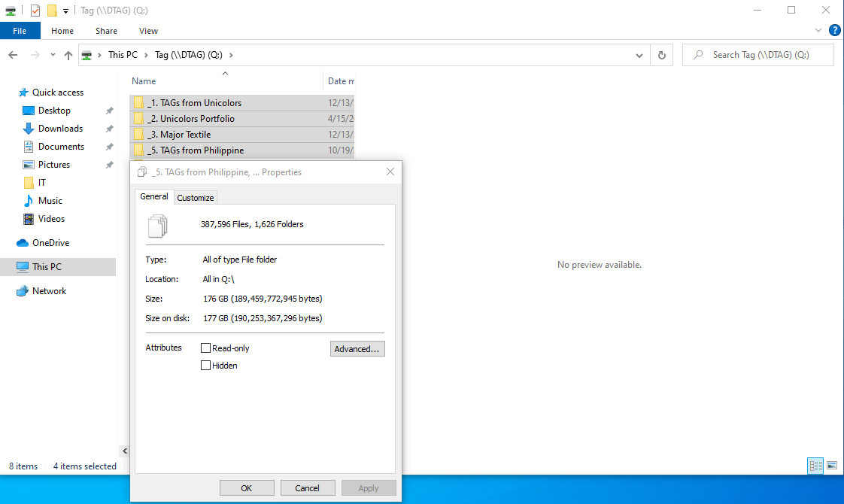The image size is (844, 504).
Task: Click the size on disk 177 GB value
Action: tap(263, 318)
